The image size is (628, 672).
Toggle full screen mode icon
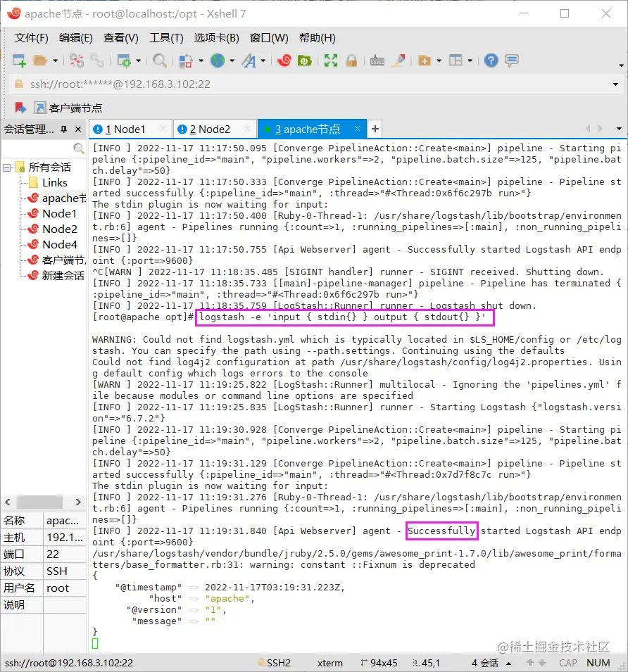(330, 61)
